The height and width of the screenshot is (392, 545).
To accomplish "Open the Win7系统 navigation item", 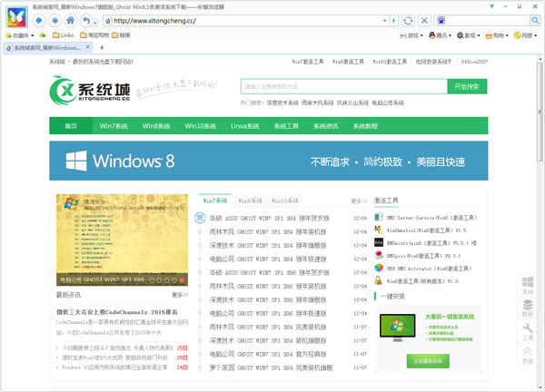I will click(114, 126).
